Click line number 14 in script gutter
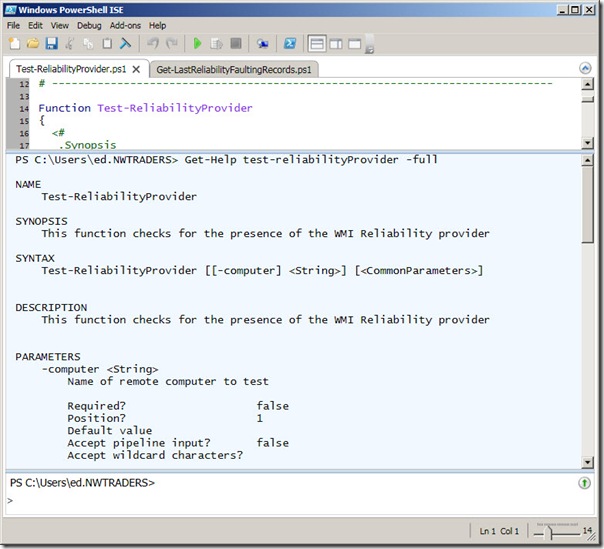Viewport: 604px width, 549px height. click(x=24, y=109)
